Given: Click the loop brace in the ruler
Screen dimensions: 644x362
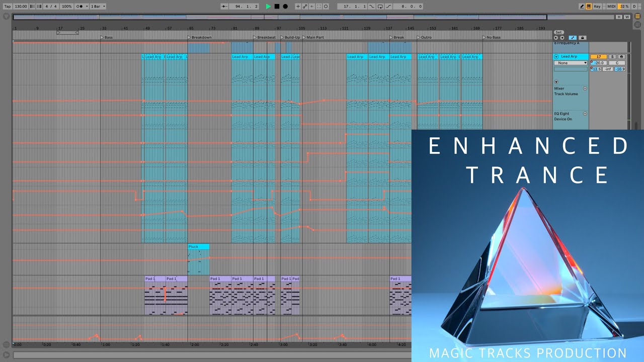Looking at the screenshot, I should point(67,33).
